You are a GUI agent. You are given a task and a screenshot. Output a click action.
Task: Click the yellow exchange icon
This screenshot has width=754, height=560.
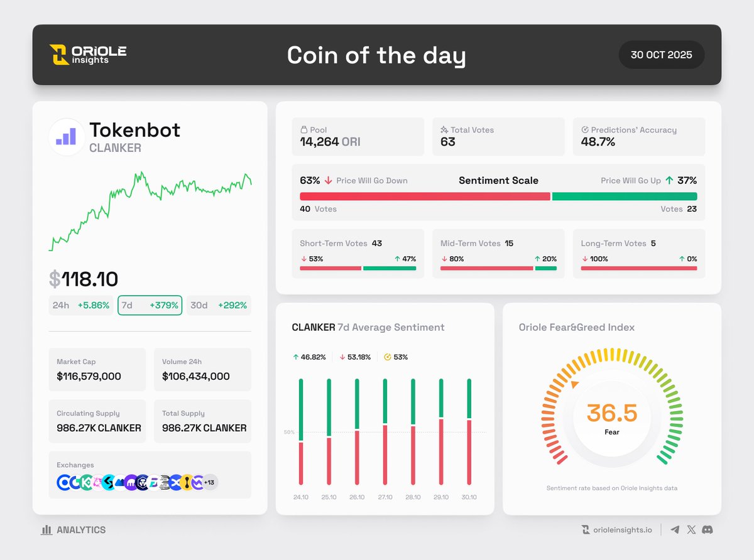pos(187,482)
